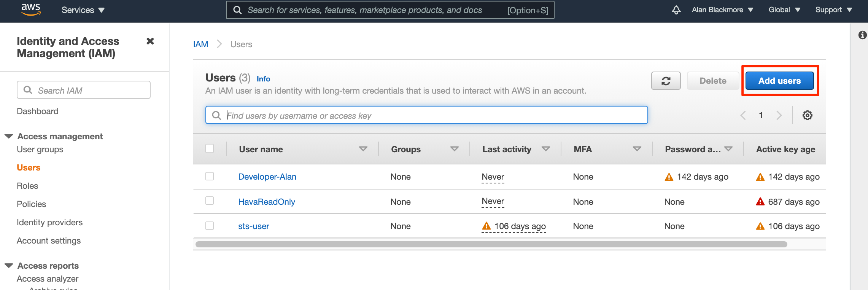Sort by User name column arrow

[x=363, y=149]
